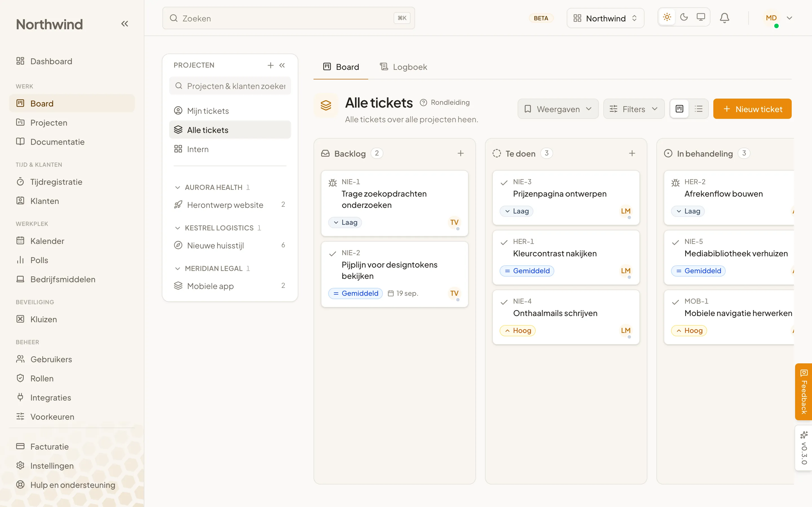812x507 pixels.
Task: Focus the Zoeken search field
Action: (x=288, y=18)
